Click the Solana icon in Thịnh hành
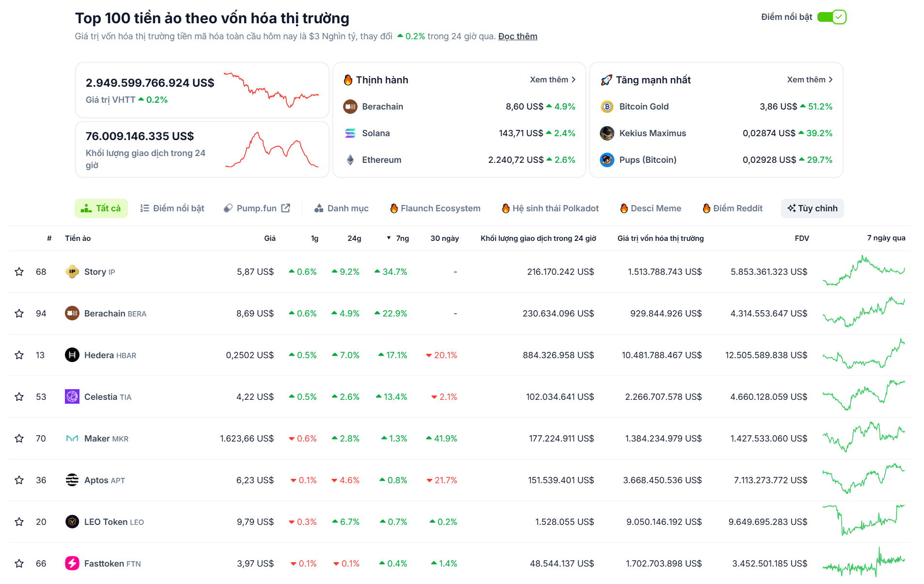The height and width of the screenshot is (584, 924). (x=350, y=133)
